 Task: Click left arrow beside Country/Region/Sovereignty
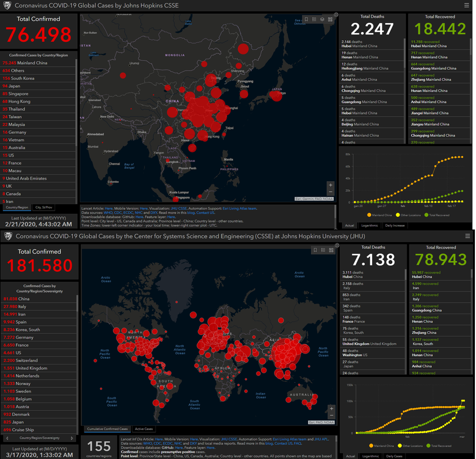click(x=7, y=438)
